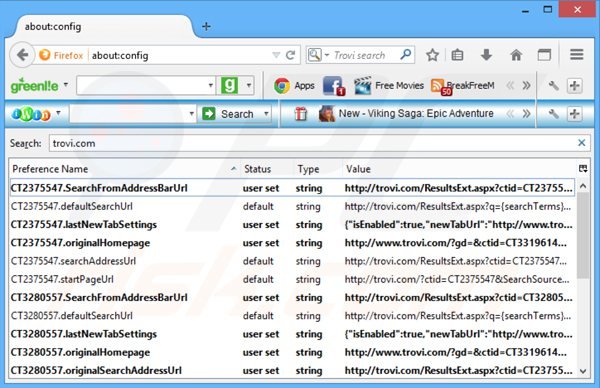Open the bookmarks list icon
The width and height of the screenshot is (600, 388).
tap(458, 55)
